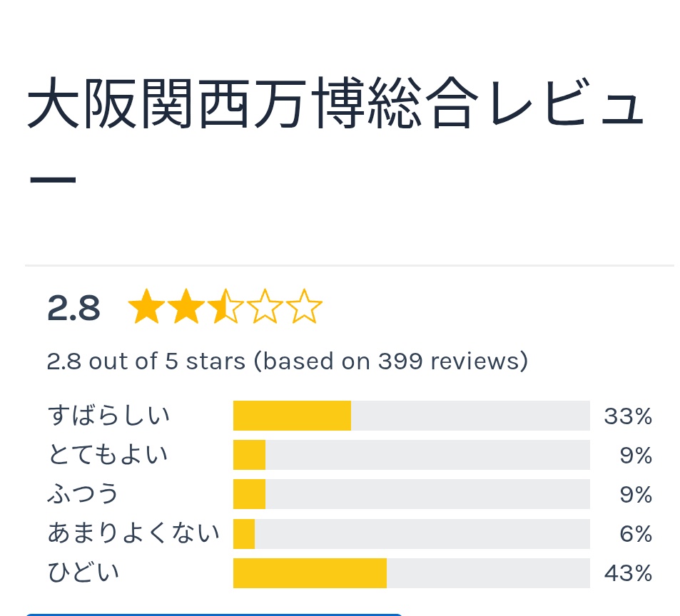Select the ふつう rating row label

pos(83,494)
